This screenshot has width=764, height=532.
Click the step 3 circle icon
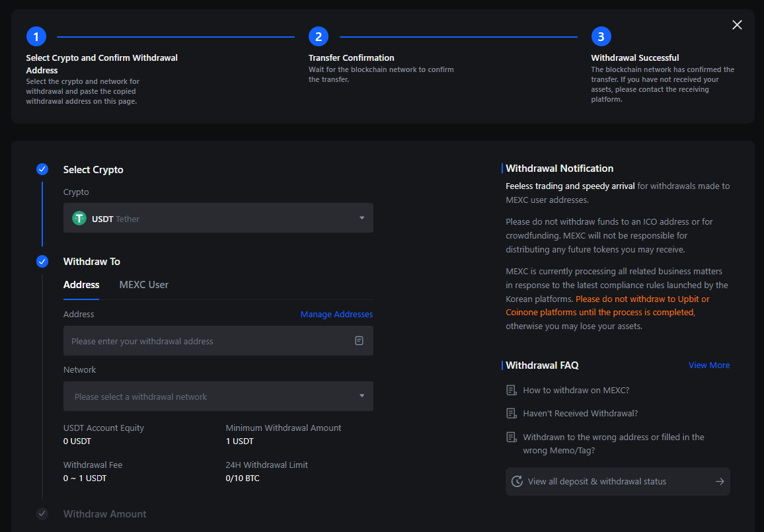601,36
